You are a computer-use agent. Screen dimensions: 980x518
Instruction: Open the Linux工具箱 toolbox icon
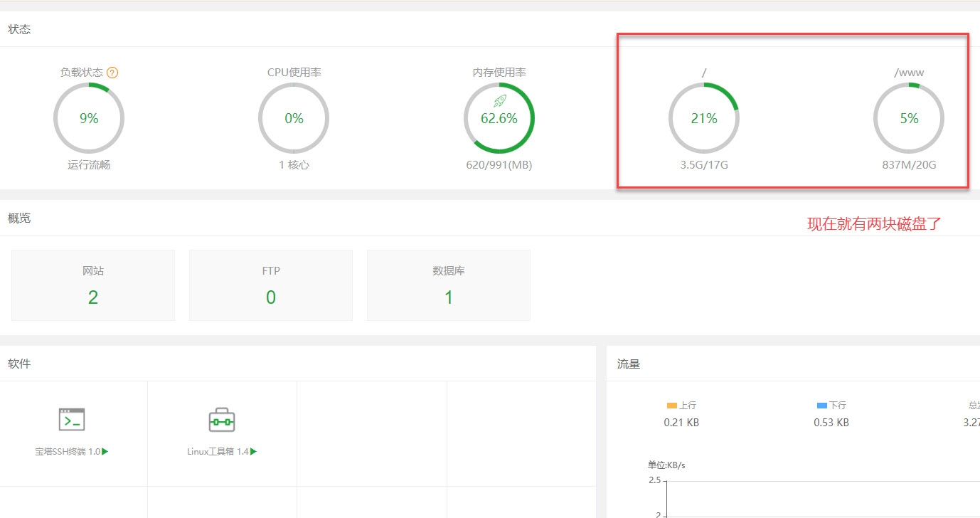(222, 418)
